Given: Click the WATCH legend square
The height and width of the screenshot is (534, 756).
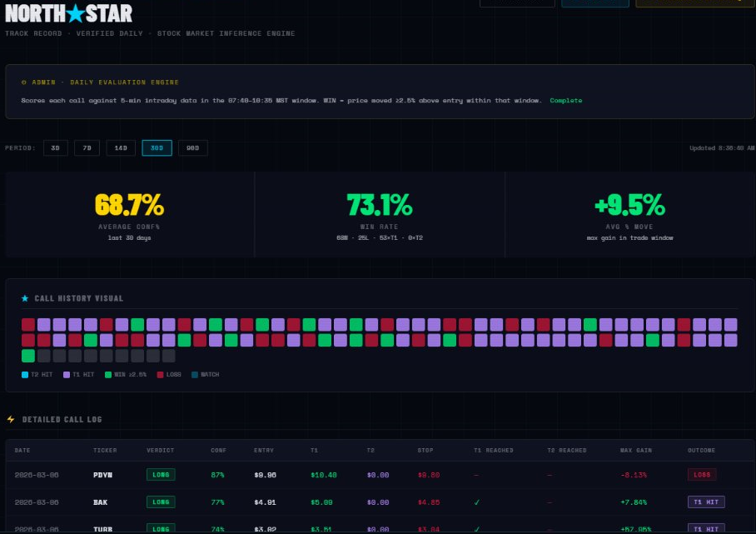Looking at the screenshot, I should click(194, 375).
